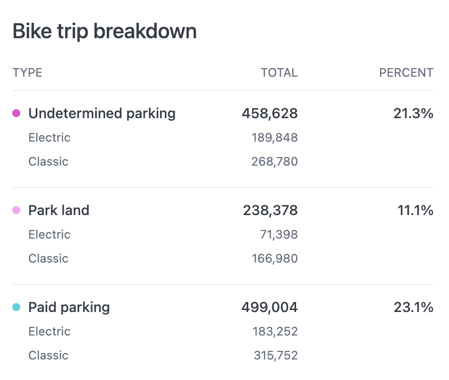Click the 21.3% percent value

[x=413, y=114]
